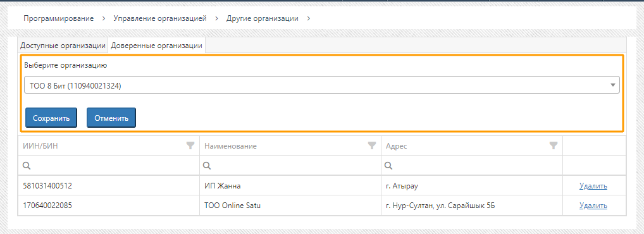Select the cell 581031400512
Screen dimensions: 644x234
tap(108, 186)
